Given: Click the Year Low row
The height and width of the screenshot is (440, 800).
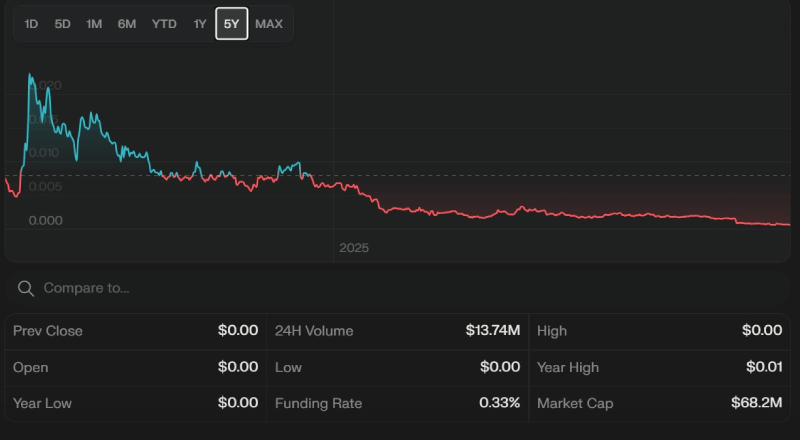Looking at the screenshot, I should tap(135, 403).
